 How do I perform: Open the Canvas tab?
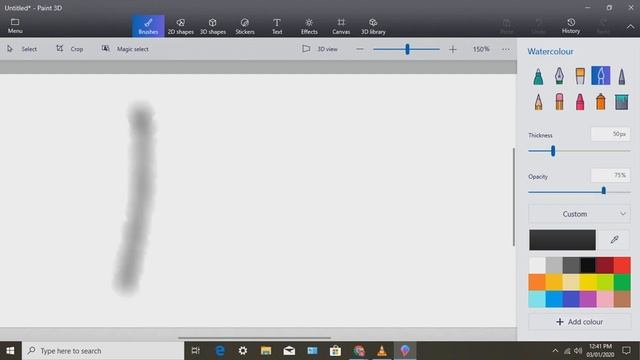click(341, 26)
